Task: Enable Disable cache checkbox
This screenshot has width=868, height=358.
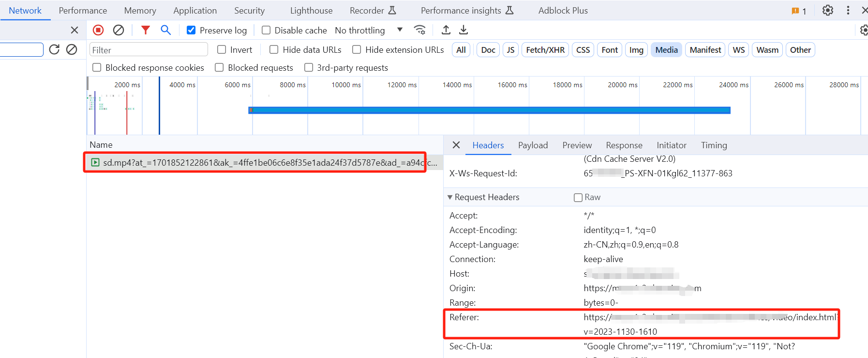Action: (266, 30)
